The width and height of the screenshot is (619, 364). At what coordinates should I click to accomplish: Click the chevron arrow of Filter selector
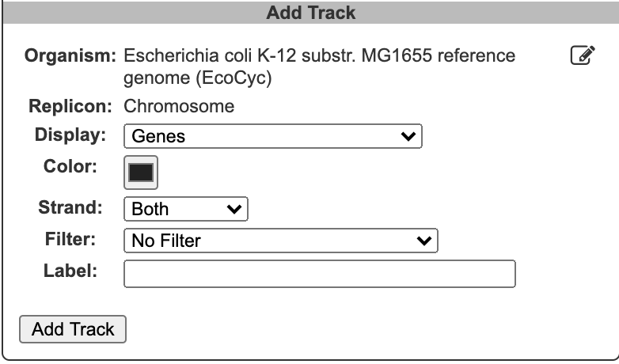[424, 241]
